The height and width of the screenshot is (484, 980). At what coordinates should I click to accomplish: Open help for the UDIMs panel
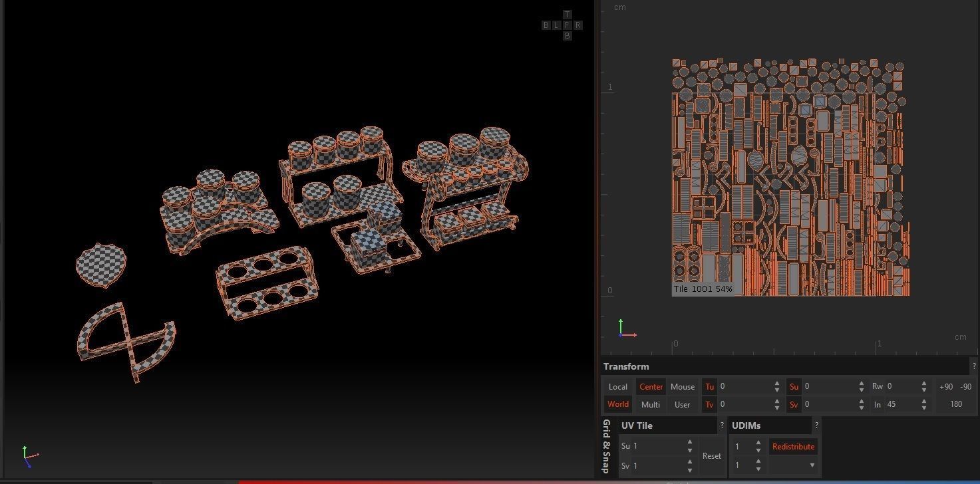pos(816,425)
